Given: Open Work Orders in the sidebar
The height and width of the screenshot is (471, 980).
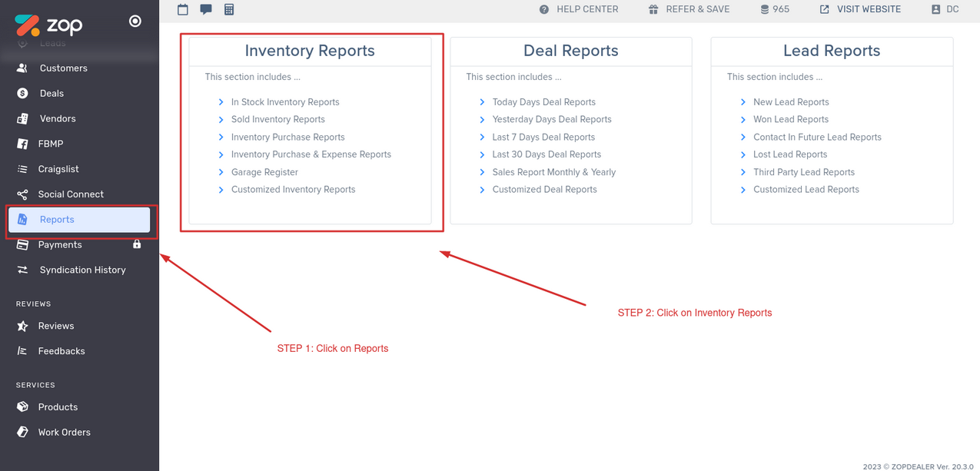Looking at the screenshot, I should (x=64, y=433).
